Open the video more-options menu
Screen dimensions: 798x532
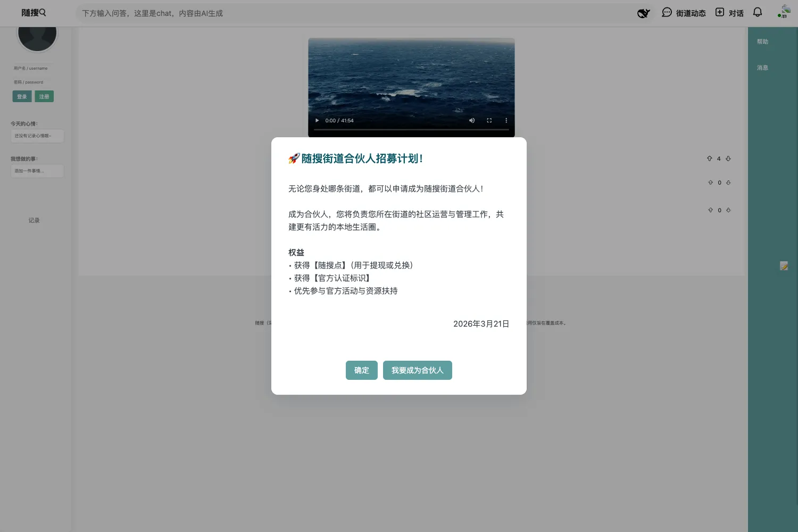[506, 120]
